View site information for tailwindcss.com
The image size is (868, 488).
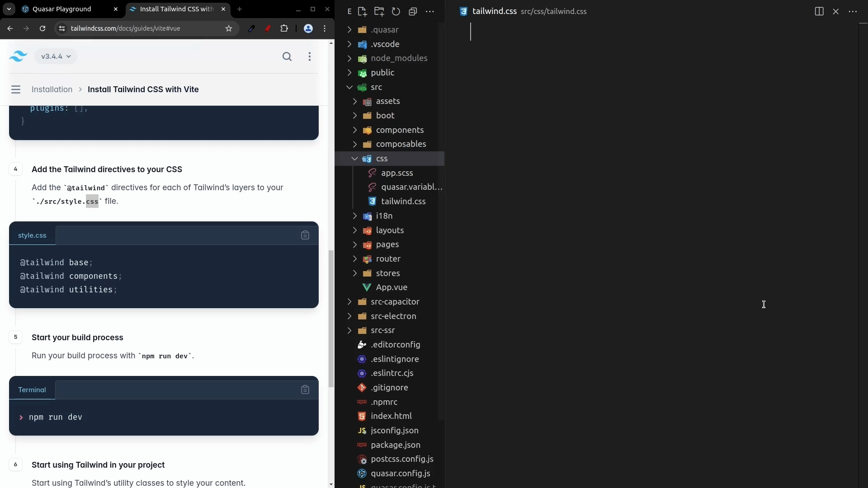[62, 28]
